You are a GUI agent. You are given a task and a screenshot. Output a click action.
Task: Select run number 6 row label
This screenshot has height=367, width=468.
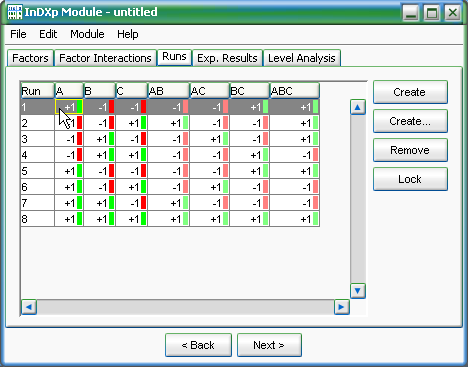[x=37, y=187]
